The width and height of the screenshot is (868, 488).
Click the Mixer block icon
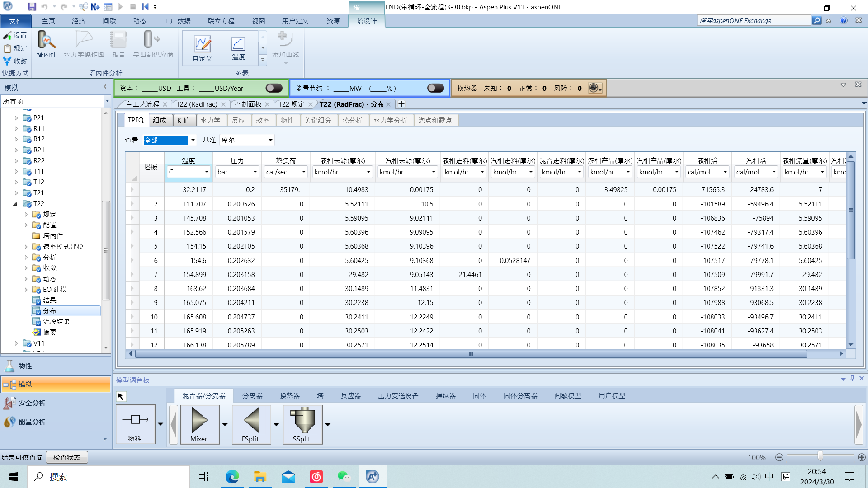pos(199,424)
